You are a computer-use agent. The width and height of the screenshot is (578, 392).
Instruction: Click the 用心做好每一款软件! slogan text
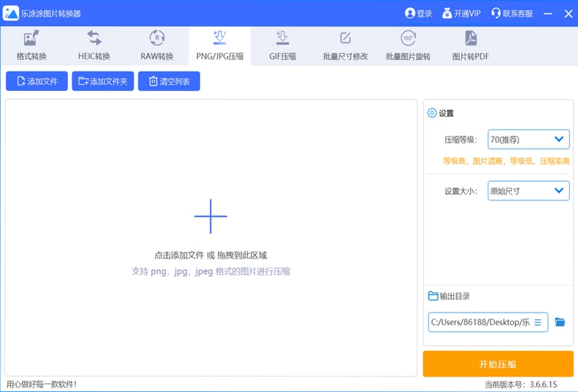point(42,384)
